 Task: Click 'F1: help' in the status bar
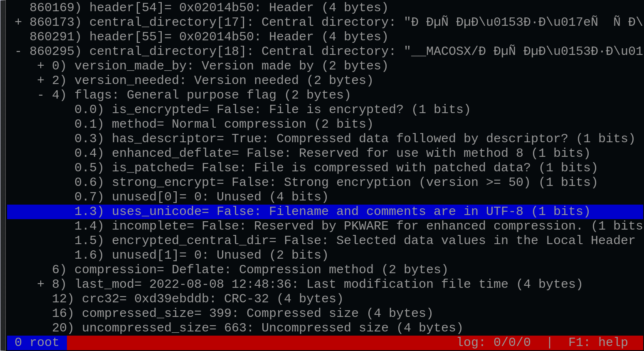click(x=598, y=342)
